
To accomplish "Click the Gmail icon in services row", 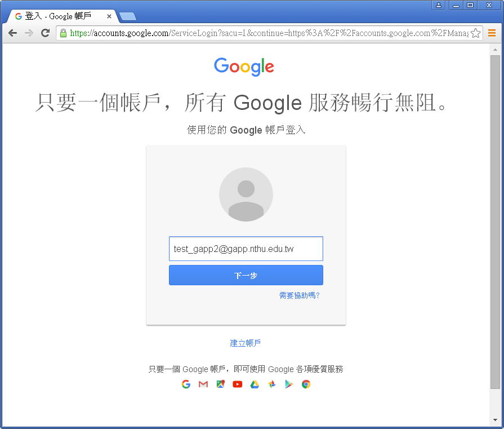I will coord(203,384).
